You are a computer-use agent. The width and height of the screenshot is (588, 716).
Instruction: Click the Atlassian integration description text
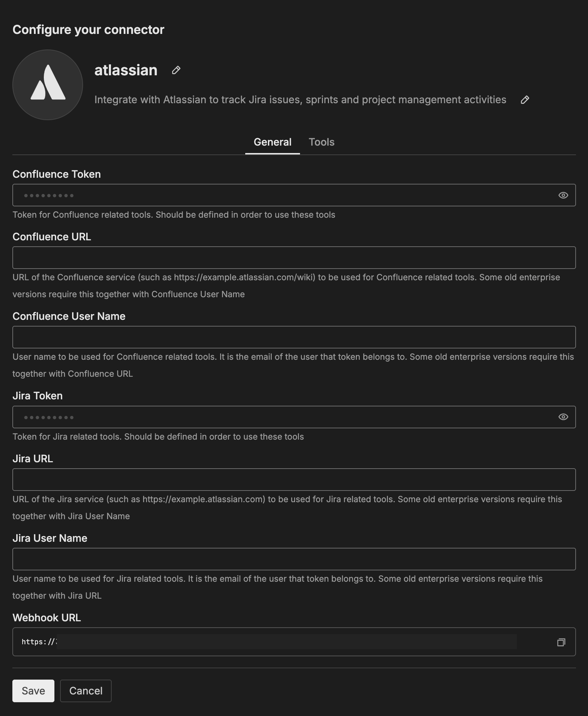[x=300, y=100]
